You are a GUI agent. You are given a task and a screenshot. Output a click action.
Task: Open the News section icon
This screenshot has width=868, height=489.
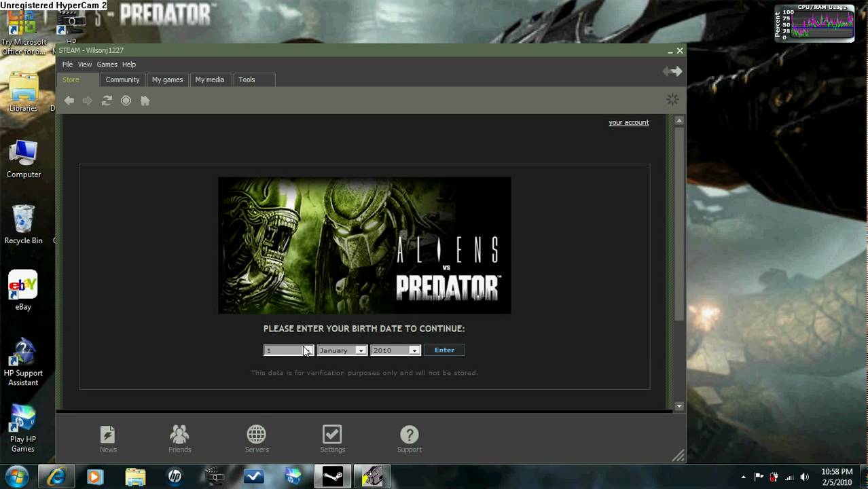coord(108,439)
